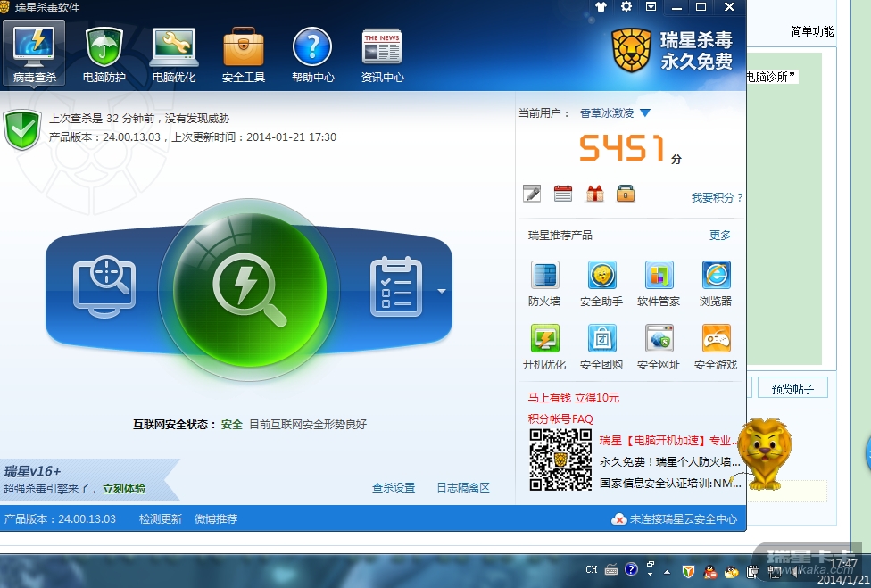Click the green shield status icon
The image size is (871, 588).
click(22, 129)
